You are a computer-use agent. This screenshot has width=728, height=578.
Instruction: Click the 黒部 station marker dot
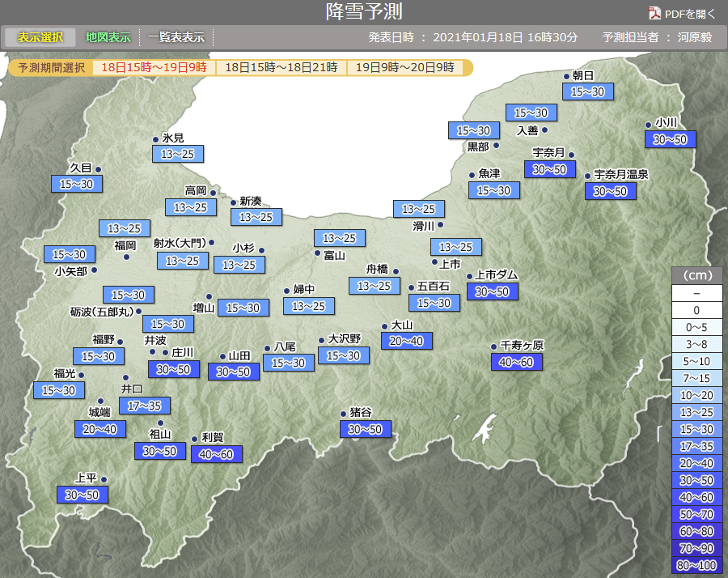[x=497, y=146]
